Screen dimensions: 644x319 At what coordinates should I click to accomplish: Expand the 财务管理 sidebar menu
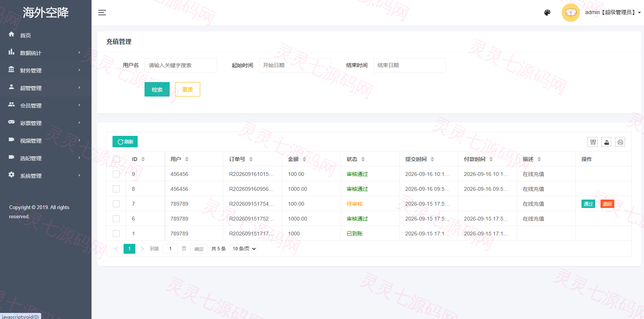(x=46, y=70)
